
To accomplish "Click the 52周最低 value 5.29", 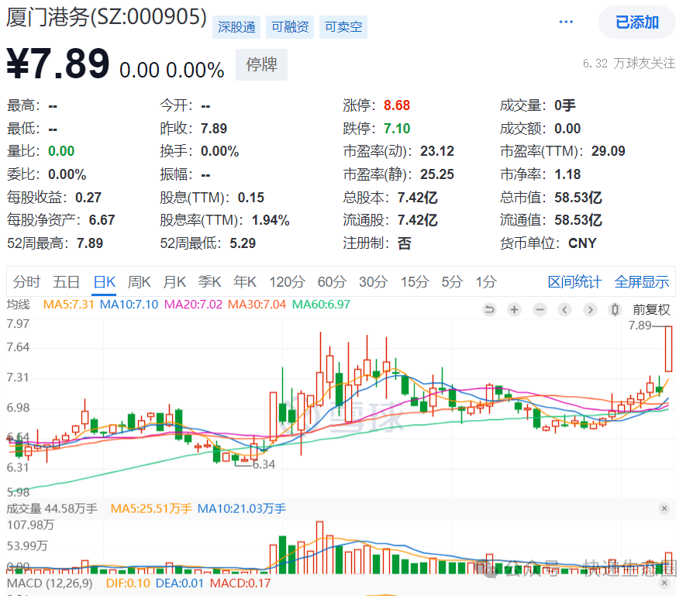I will point(243,243).
